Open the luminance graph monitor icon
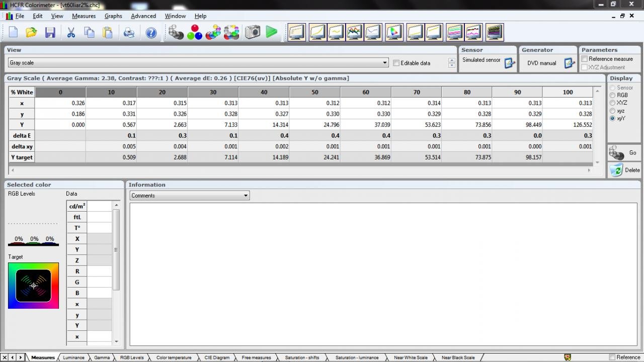Viewport: 644px width, 362px height. point(317,33)
